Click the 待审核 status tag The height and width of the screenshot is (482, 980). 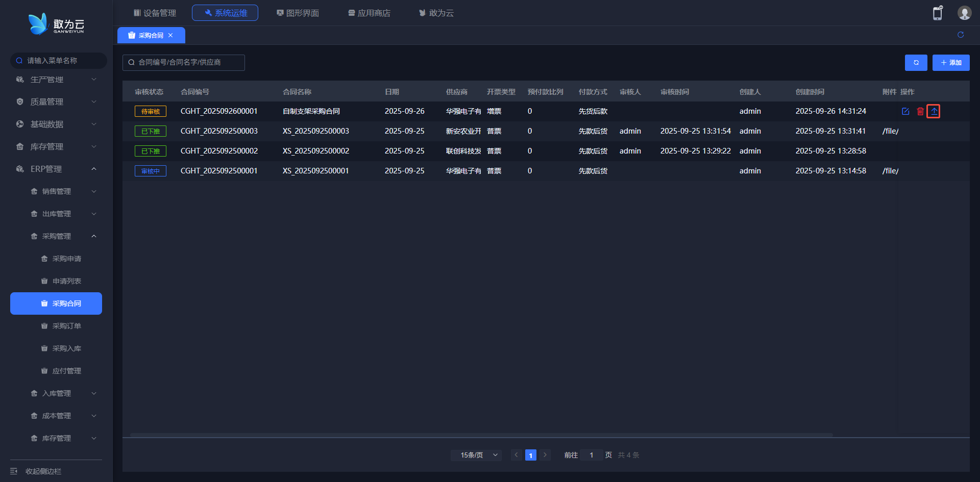151,111
